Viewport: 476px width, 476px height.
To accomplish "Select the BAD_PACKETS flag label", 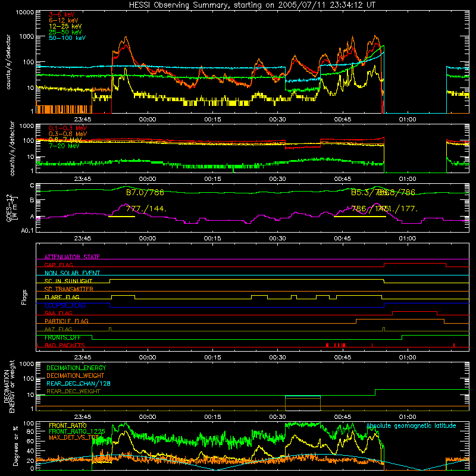I will [65, 345].
